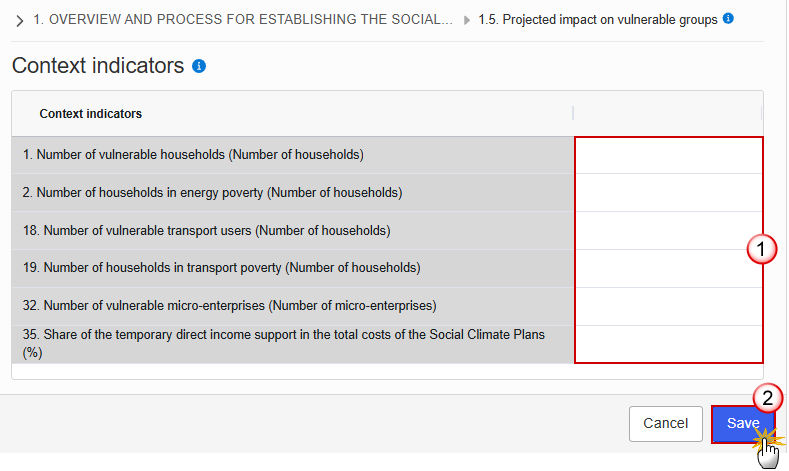
Task: Click the empty value column header
Action: point(668,114)
